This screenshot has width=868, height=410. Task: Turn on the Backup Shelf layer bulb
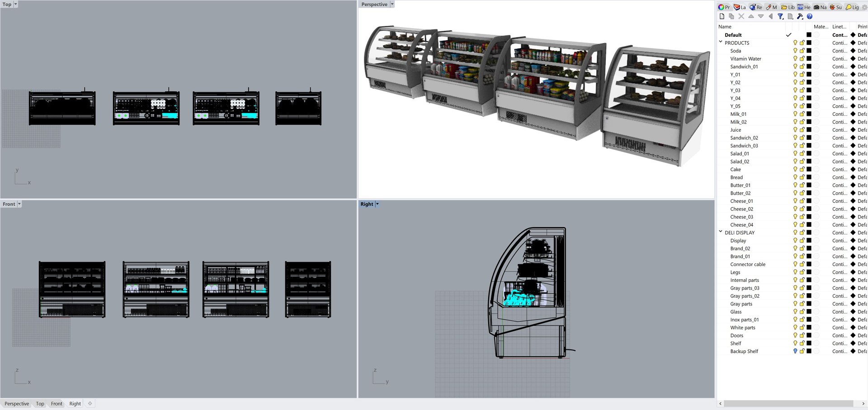pos(795,351)
